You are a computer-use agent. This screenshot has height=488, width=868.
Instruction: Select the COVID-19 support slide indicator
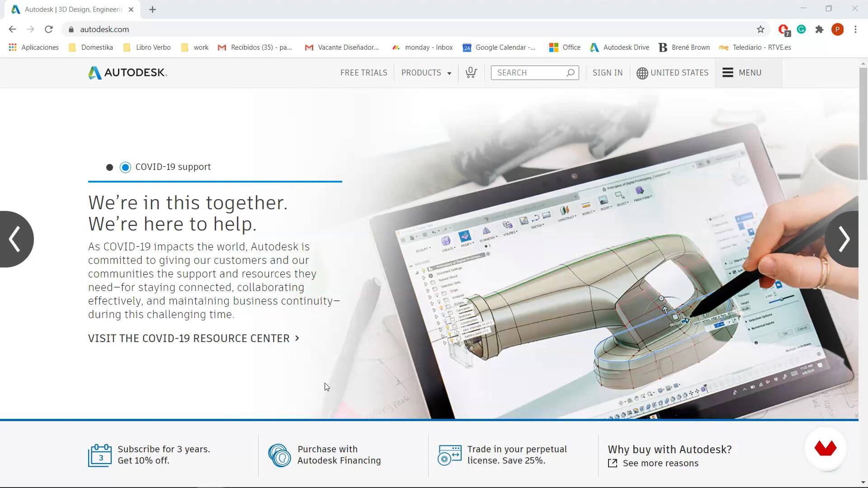click(x=125, y=168)
